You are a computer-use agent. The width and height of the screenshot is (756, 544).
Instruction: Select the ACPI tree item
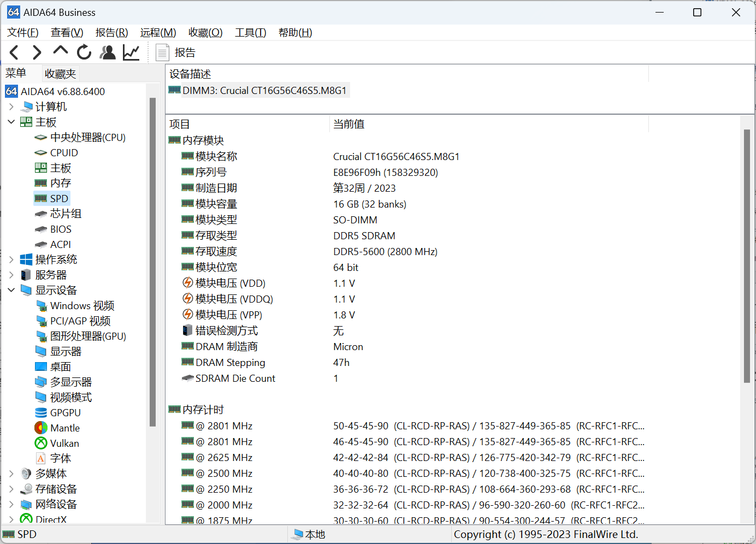52,244
